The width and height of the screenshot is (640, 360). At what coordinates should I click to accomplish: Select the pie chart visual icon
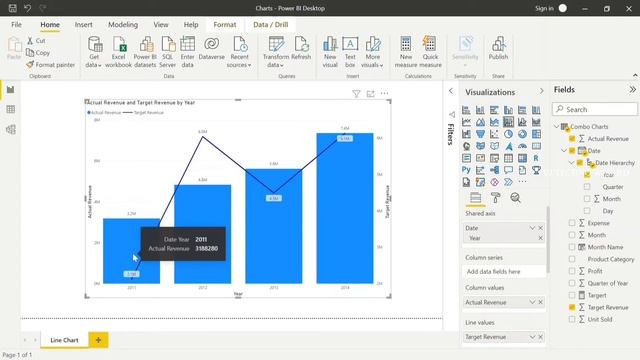508,134
